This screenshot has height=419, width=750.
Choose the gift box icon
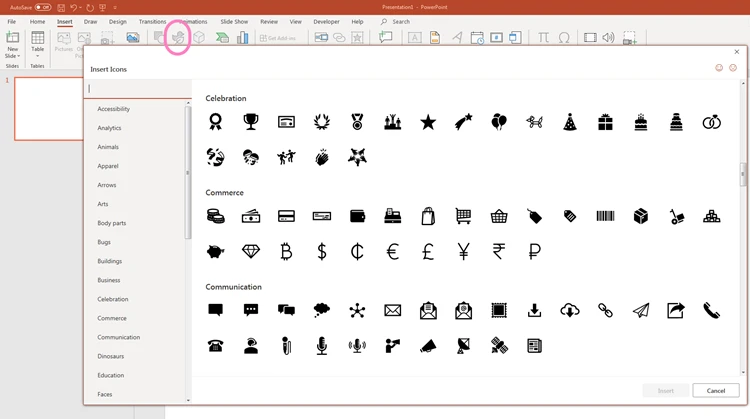pos(605,122)
